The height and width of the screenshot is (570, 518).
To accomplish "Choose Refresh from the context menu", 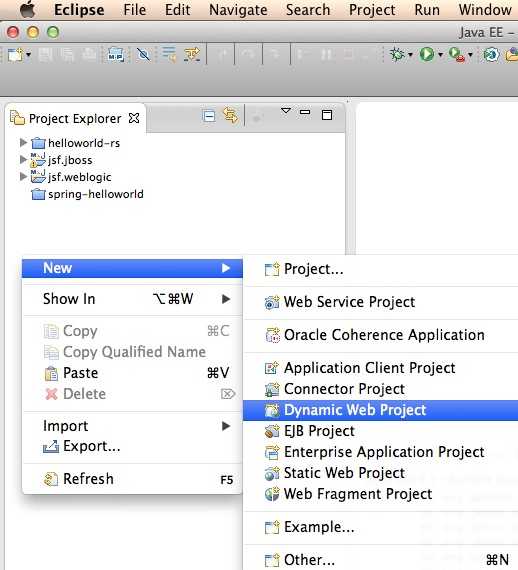I will click(x=132, y=479).
